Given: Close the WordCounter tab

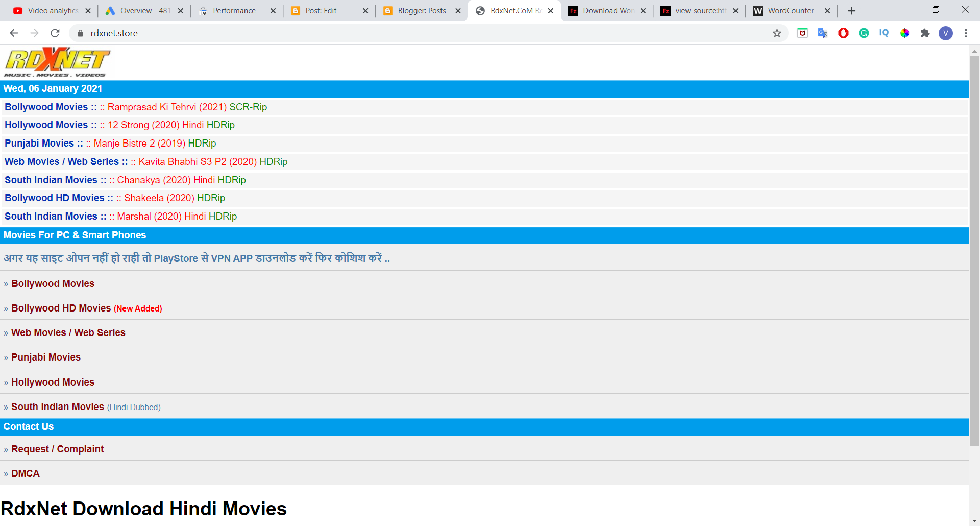Looking at the screenshot, I should pos(827,11).
